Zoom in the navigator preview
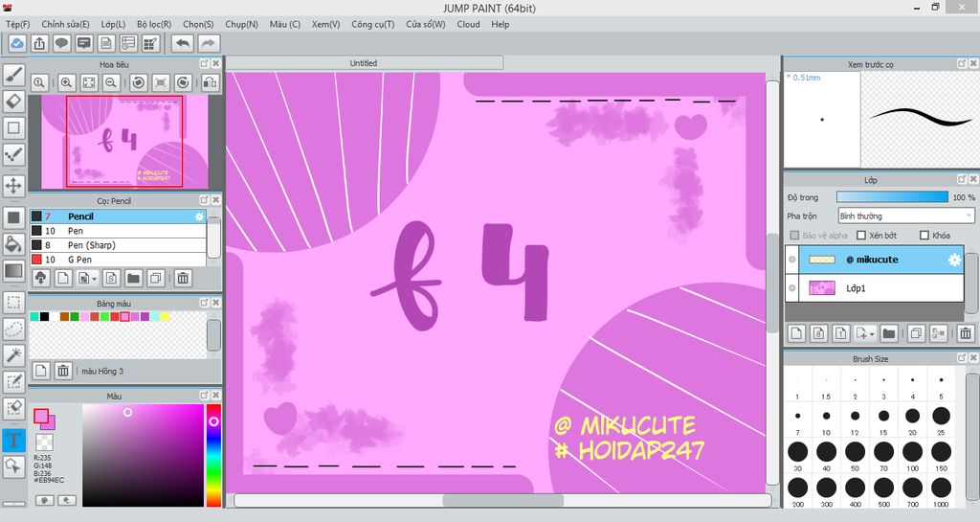This screenshot has height=522, width=980. pyautogui.click(x=66, y=82)
